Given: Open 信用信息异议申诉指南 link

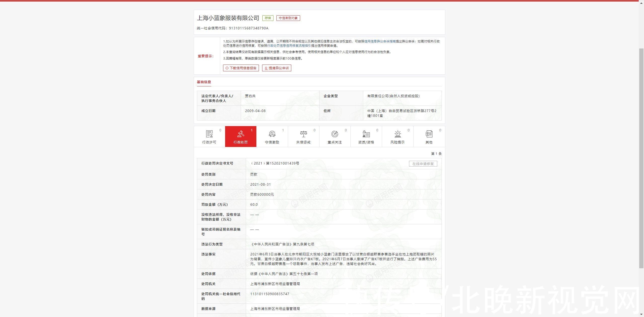Looking at the screenshot, I should [x=380, y=41].
